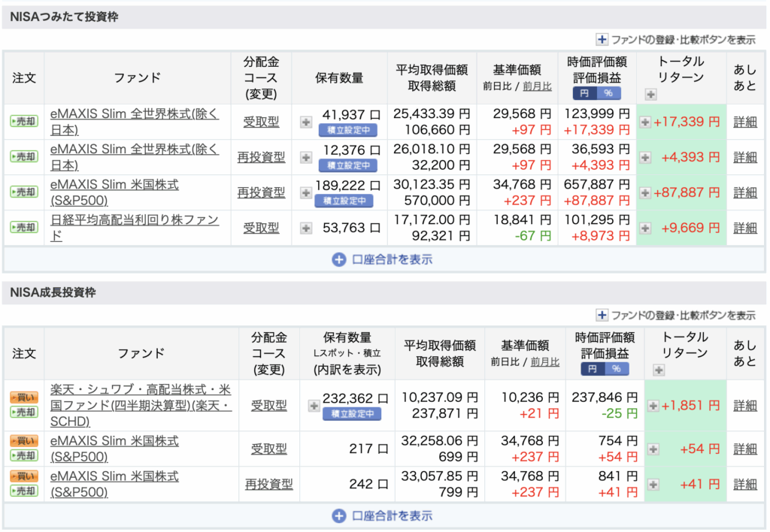The image size is (770, 532).
Task: Click 積立設定中 badge under 41,937口
Action: [x=348, y=130]
